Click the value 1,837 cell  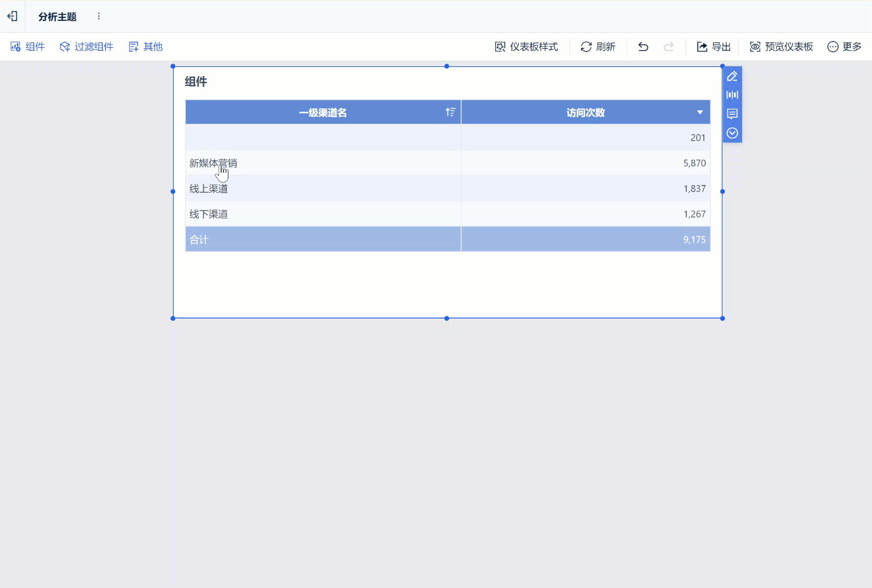point(586,188)
